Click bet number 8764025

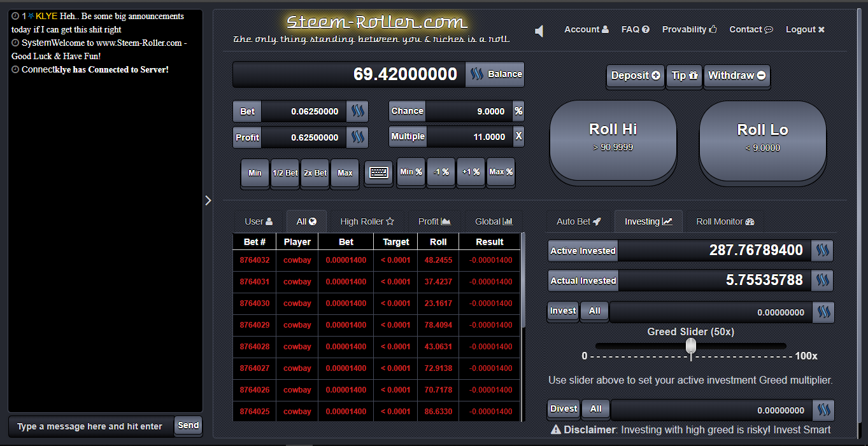pos(255,412)
